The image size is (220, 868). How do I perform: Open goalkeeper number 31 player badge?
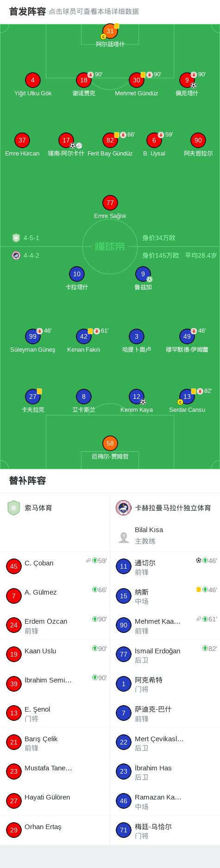pos(110,31)
